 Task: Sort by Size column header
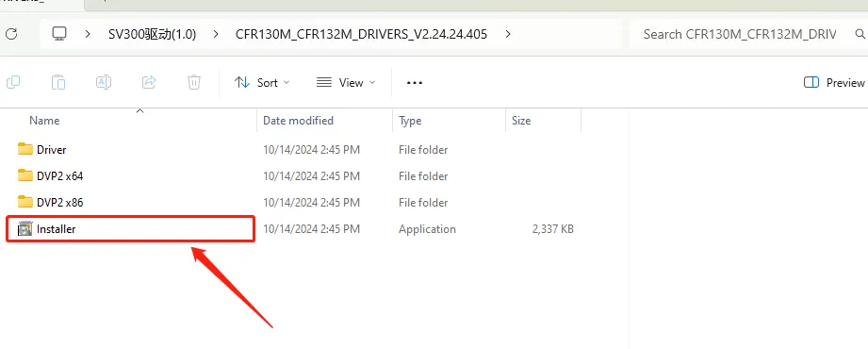(521, 120)
